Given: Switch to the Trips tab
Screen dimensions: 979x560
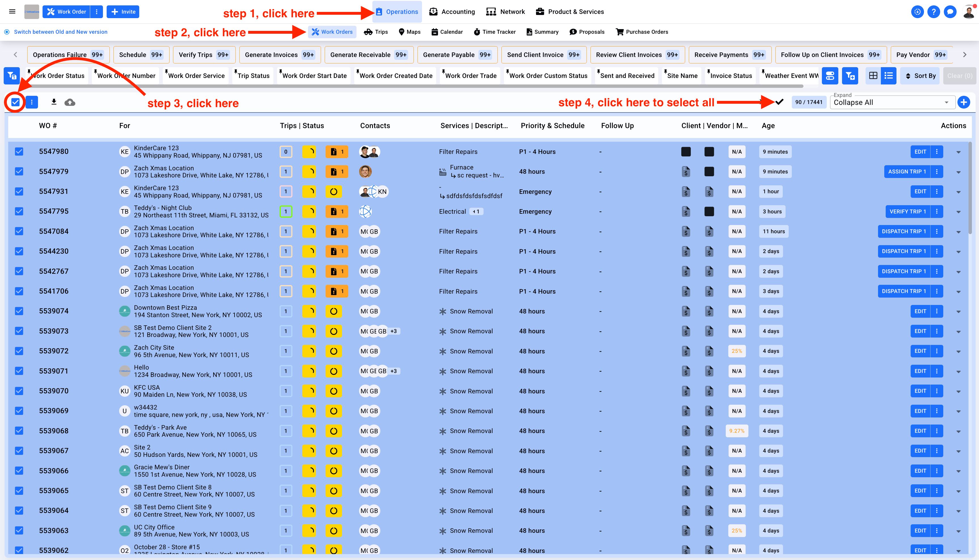Looking at the screenshot, I should click(x=376, y=32).
